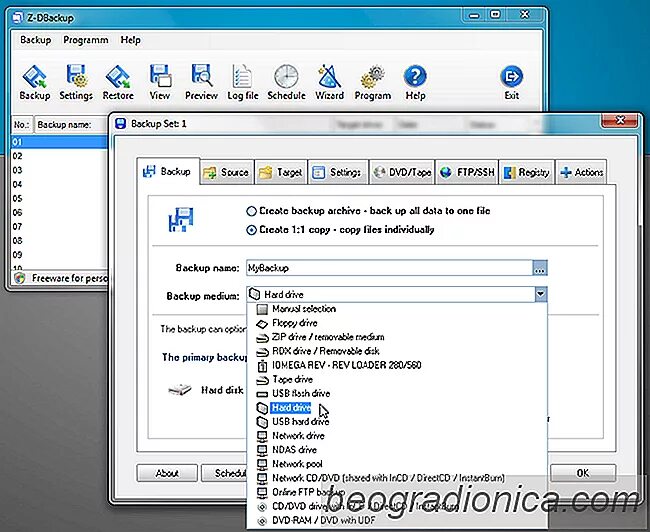The image size is (650, 532).
Task: Switch to the Source tab
Action: tap(227, 172)
